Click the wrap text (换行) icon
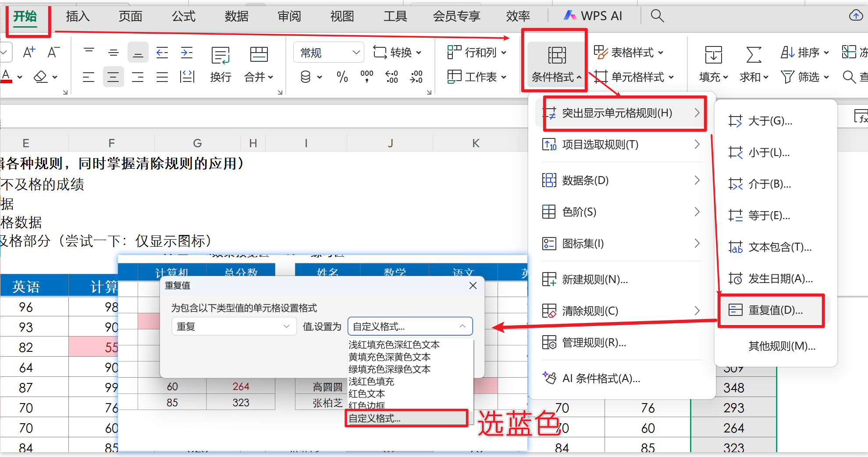 [221, 56]
